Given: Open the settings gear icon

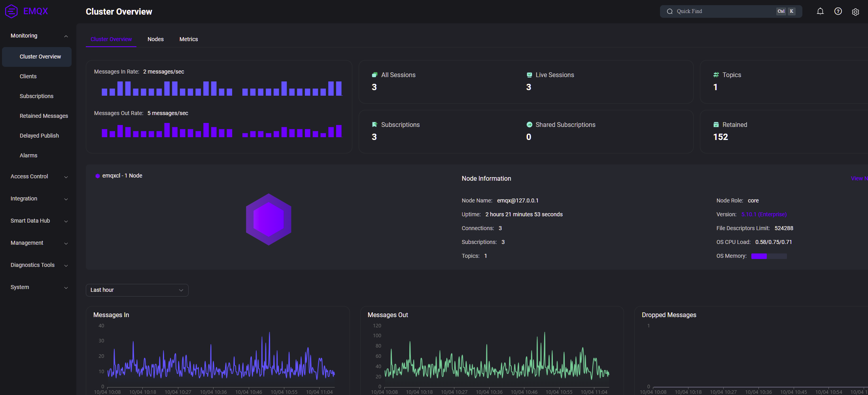Looking at the screenshot, I should tap(855, 12).
